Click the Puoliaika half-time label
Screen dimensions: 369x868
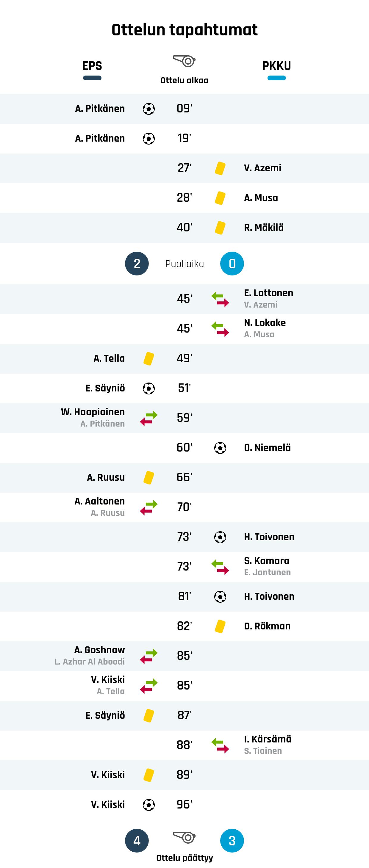tap(184, 264)
